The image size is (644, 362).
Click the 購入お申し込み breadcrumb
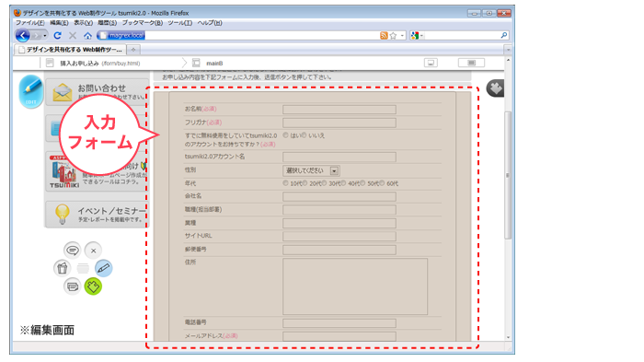pos(100,64)
